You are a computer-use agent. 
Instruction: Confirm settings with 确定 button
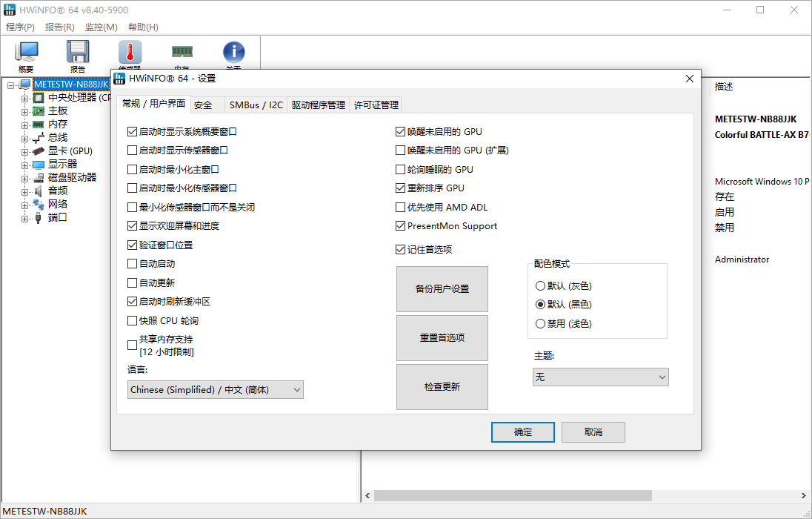[x=522, y=432]
